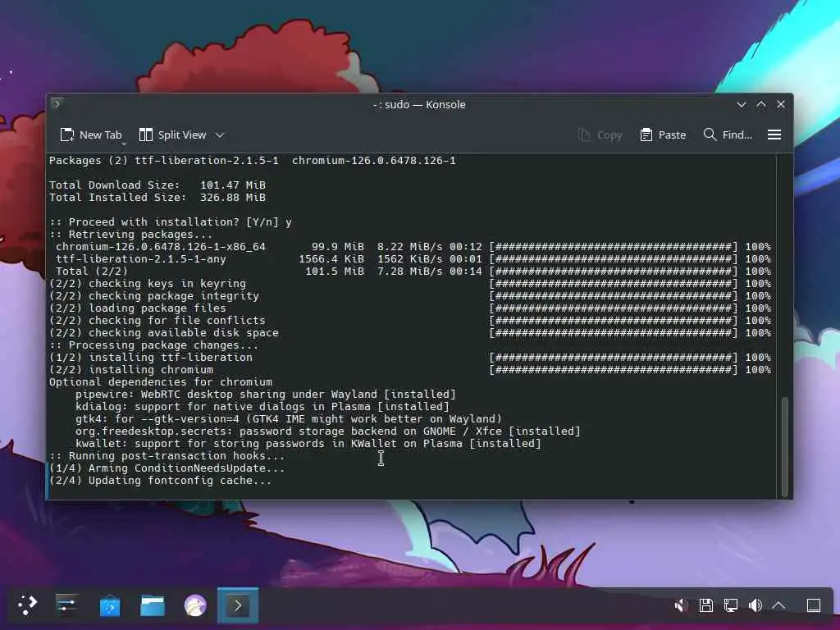Open the Find search tool

point(728,135)
